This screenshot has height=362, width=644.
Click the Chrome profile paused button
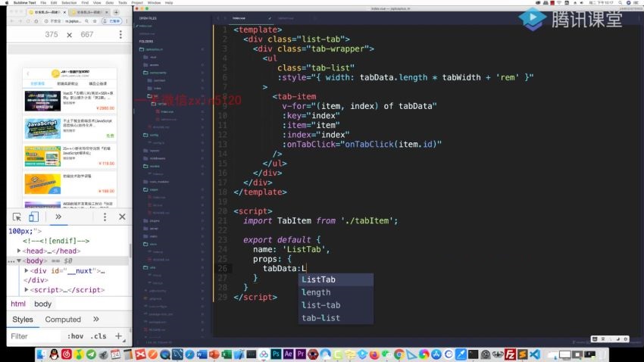[111, 21]
